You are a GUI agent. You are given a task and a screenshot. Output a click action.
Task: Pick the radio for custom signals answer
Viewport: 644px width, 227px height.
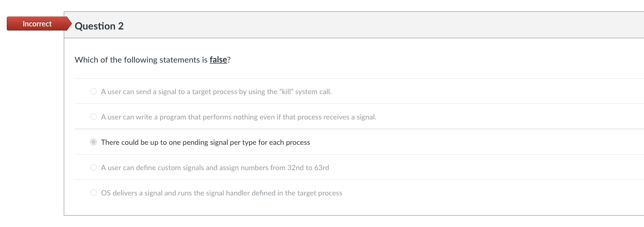[x=93, y=168]
